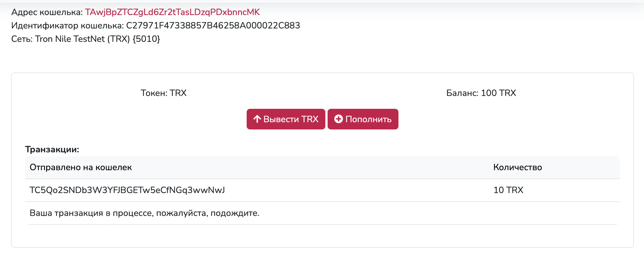
Task: Click the 10 TRX amount cell
Action: 508,190
